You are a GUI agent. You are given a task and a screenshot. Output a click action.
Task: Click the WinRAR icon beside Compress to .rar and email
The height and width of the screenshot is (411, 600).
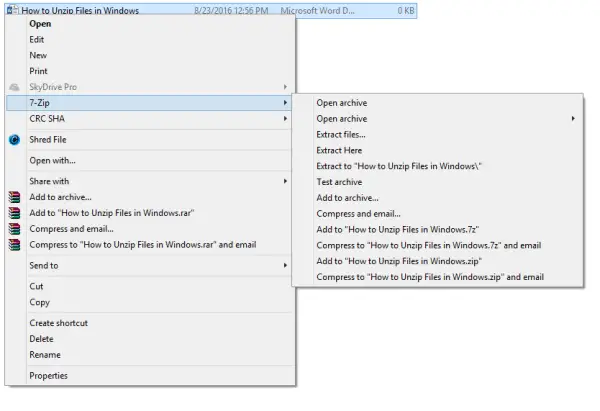[x=14, y=245]
